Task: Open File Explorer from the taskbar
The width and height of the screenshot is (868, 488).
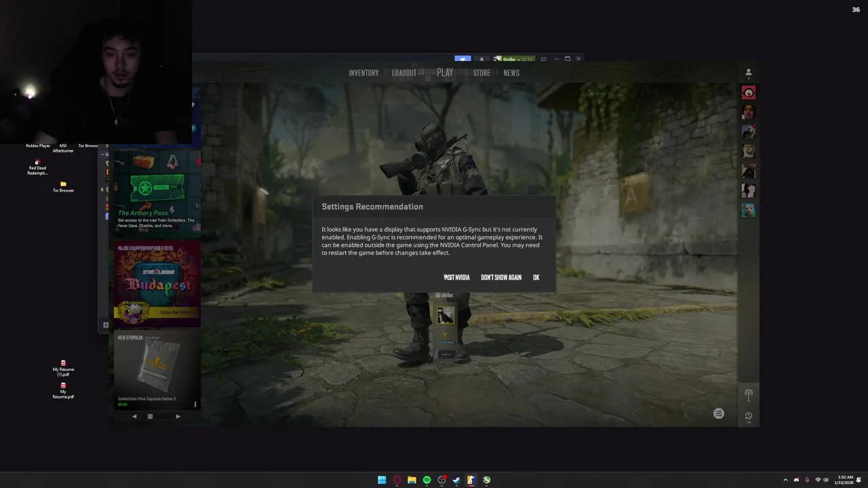Action: coord(412,480)
